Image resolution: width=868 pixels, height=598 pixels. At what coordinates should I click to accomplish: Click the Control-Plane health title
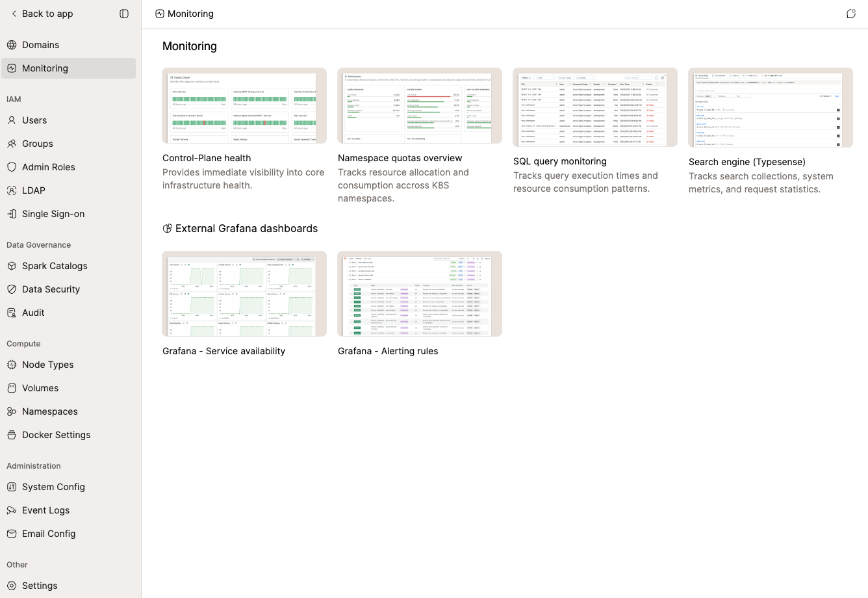click(207, 158)
